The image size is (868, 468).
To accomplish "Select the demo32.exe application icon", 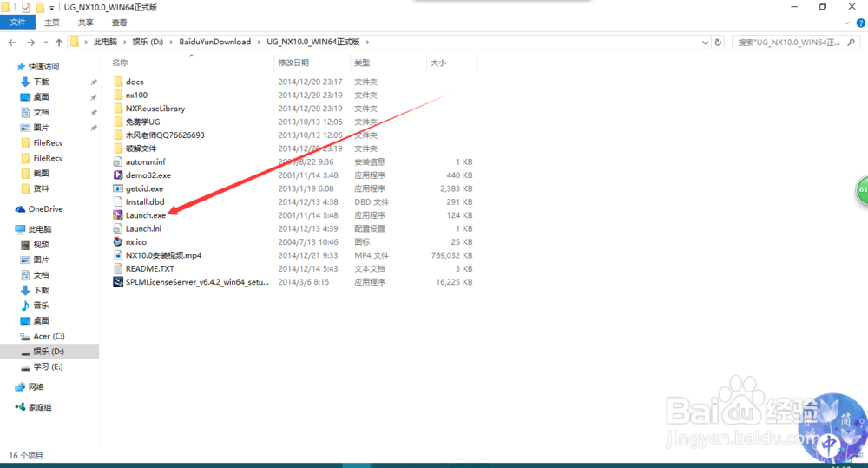I will (x=118, y=175).
